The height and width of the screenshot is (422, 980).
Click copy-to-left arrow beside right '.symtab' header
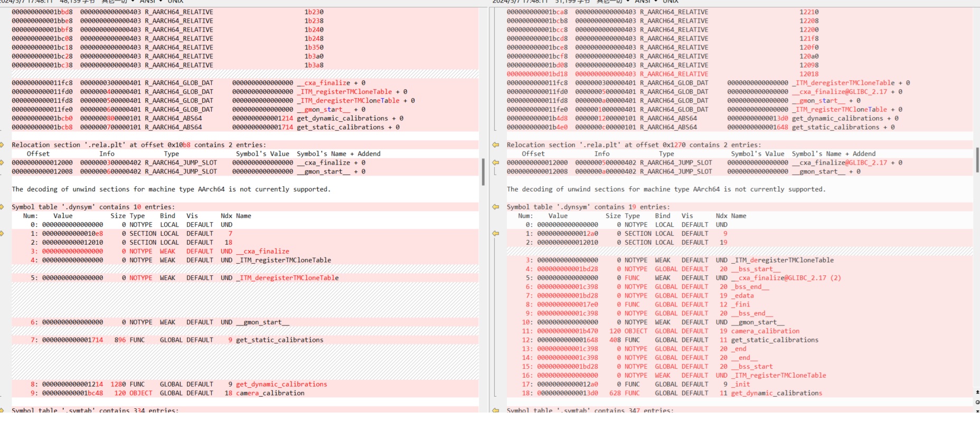pos(495,410)
